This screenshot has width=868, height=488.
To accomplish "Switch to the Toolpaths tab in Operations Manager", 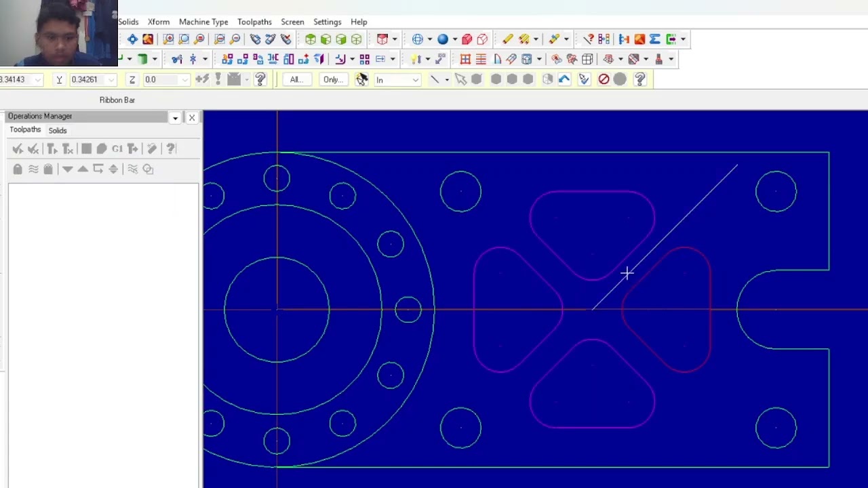I will coord(25,129).
